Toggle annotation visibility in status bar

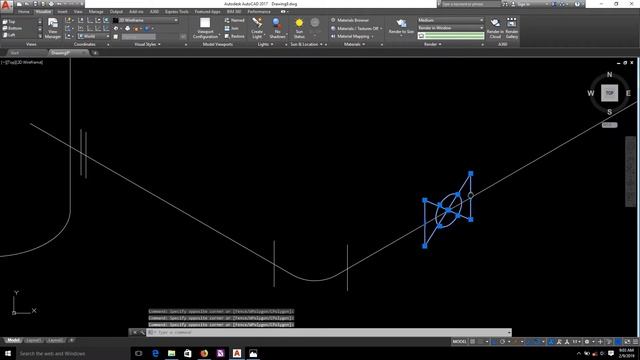(x=559, y=342)
